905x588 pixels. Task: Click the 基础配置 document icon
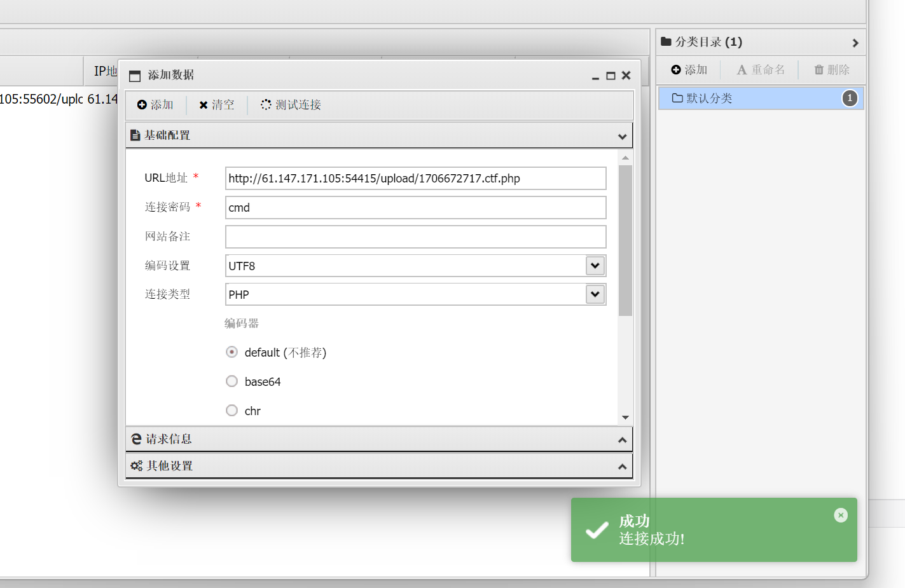click(x=135, y=135)
